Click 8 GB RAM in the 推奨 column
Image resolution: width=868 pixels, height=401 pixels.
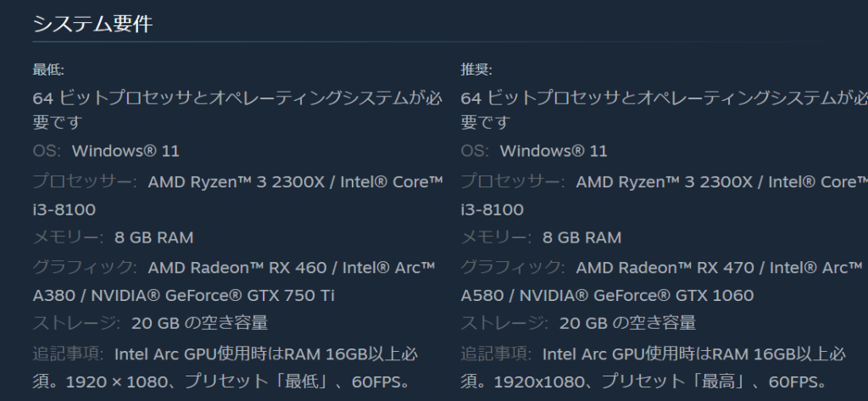(581, 238)
